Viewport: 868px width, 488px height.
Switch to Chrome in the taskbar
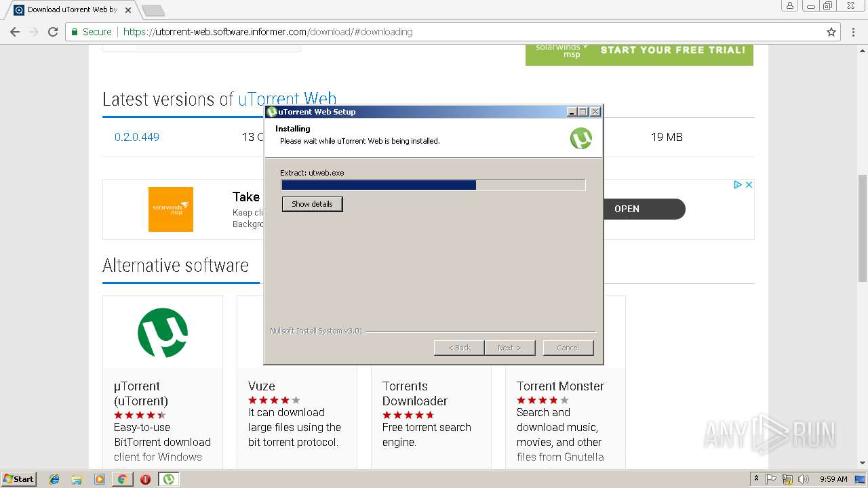(x=122, y=479)
